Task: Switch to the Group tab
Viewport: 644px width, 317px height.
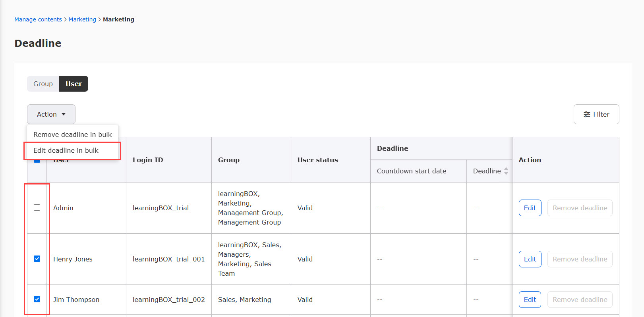Action: click(43, 84)
